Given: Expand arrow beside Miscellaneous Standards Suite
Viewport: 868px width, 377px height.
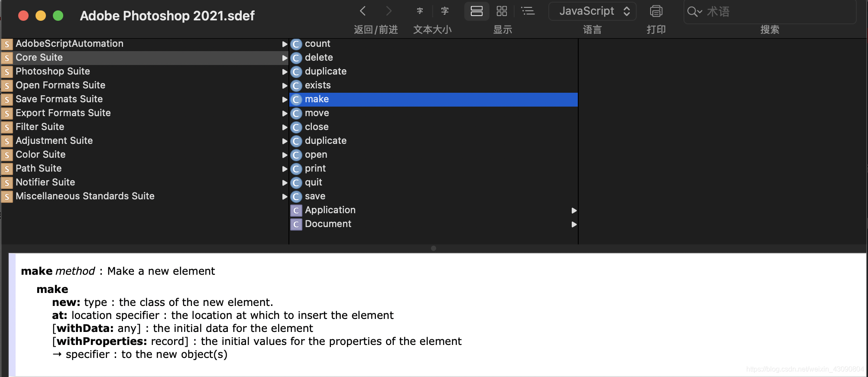Looking at the screenshot, I should coord(285,197).
